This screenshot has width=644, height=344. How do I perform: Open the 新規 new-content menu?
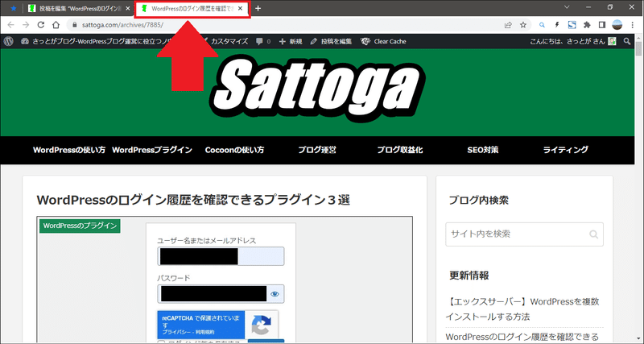pyautogui.click(x=291, y=41)
